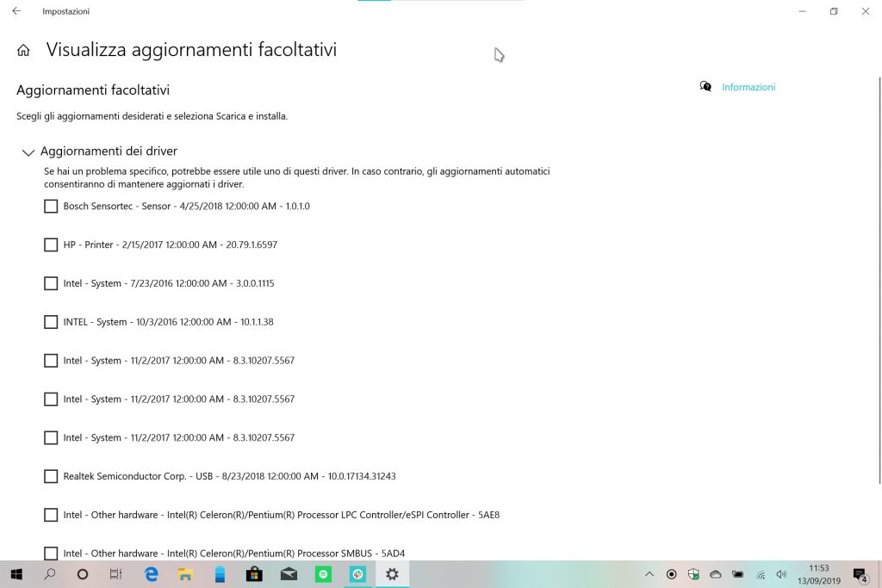Open Microsoft Store from the taskbar
Image resolution: width=882 pixels, height=588 pixels.
[x=254, y=574]
